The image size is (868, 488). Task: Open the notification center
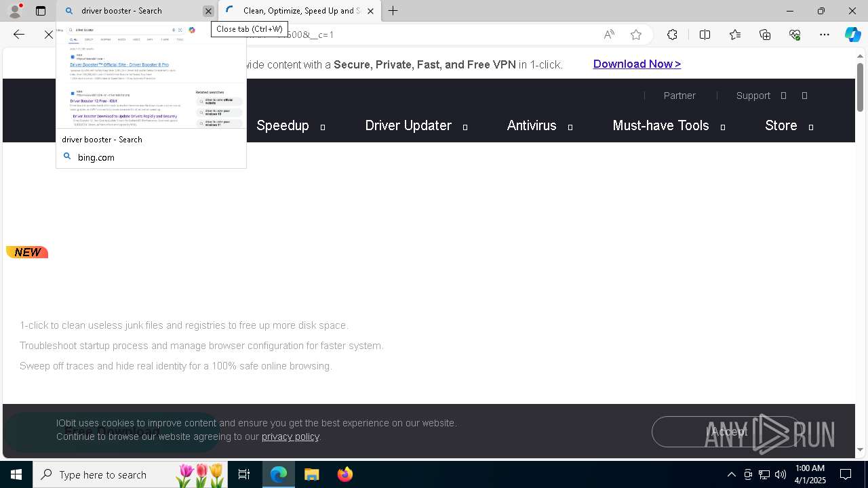[x=846, y=474]
